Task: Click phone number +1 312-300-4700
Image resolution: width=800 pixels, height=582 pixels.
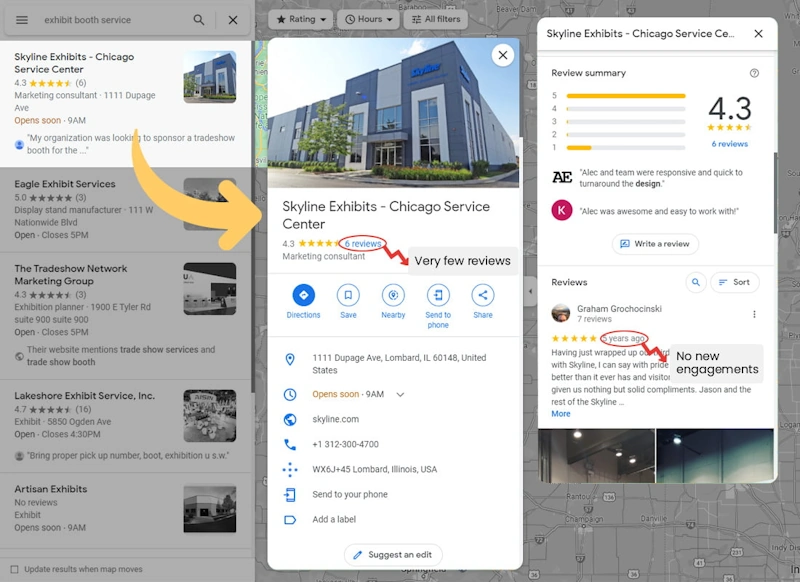Action: (x=345, y=444)
